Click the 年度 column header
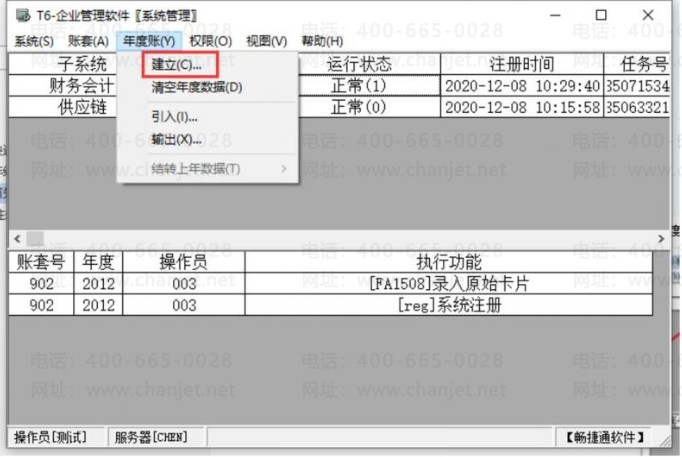The width and height of the screenshot is (682, 457). pyautogui.click(x=98, y=262)
